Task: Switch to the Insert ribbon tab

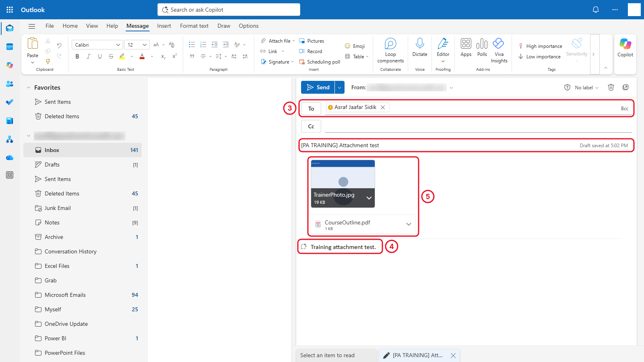Action: [x=164, y=26]
